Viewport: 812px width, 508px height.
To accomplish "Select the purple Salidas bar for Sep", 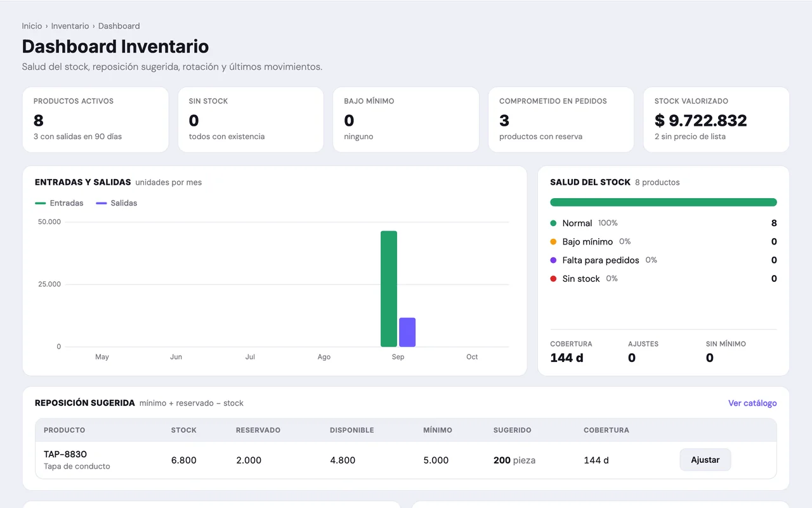I will pyautogui.click(x=407, y=332).
